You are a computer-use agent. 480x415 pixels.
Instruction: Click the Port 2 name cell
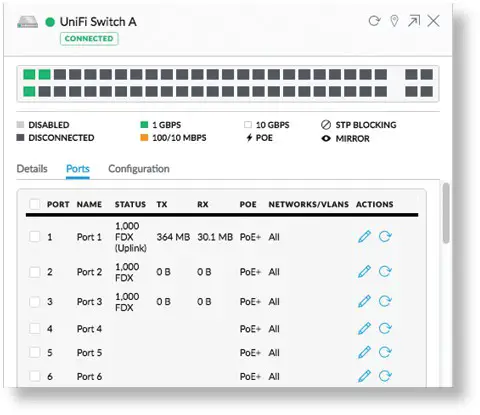[89, 272]
